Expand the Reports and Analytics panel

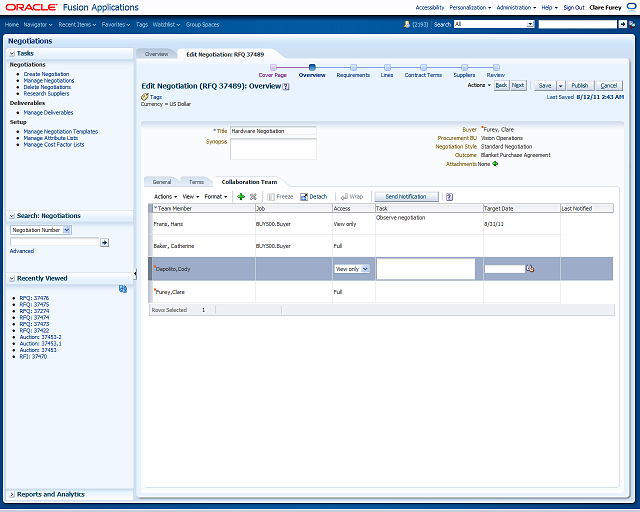(12, 494)
